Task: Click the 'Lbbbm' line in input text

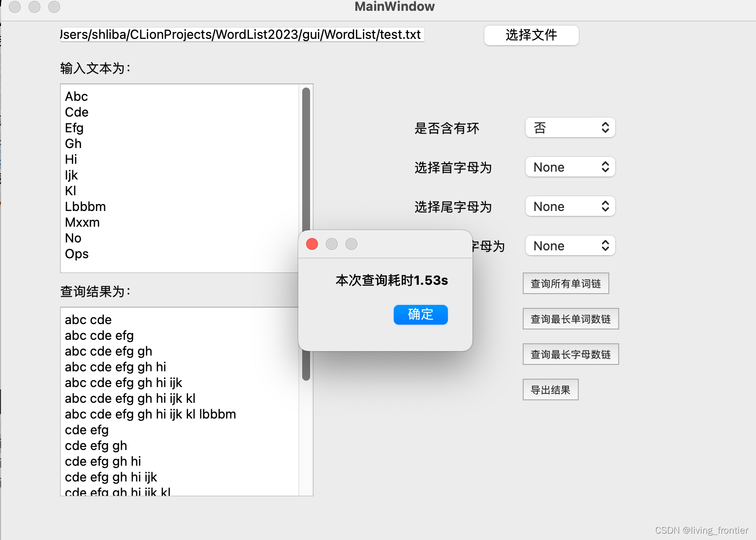Action: tap(85, 207)
